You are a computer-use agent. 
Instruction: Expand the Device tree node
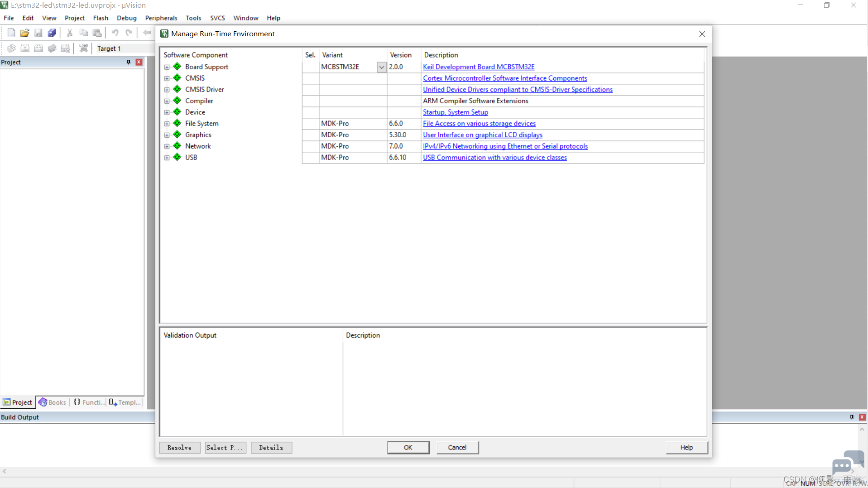pyautogui.click(x=167, y=112)
